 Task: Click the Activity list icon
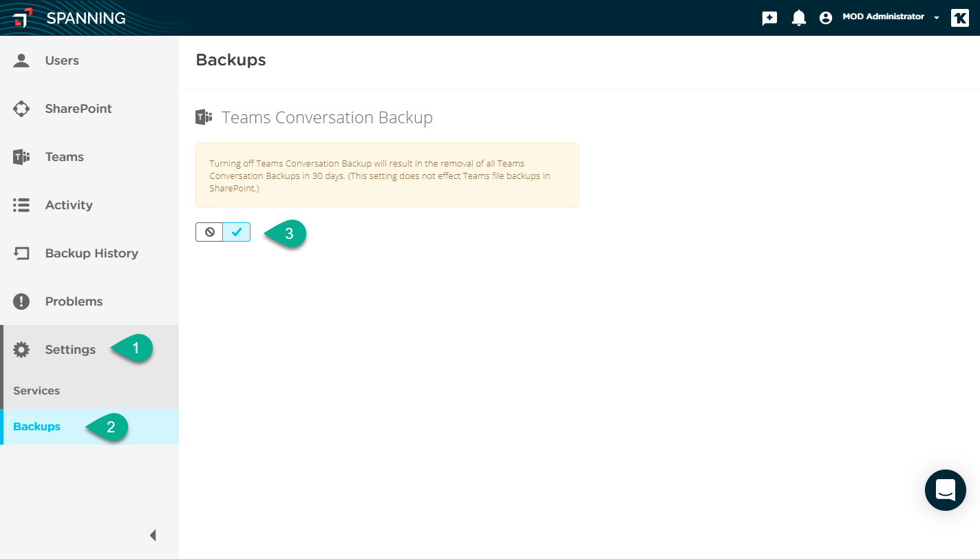pyautogui.click(x=21, y=205)
